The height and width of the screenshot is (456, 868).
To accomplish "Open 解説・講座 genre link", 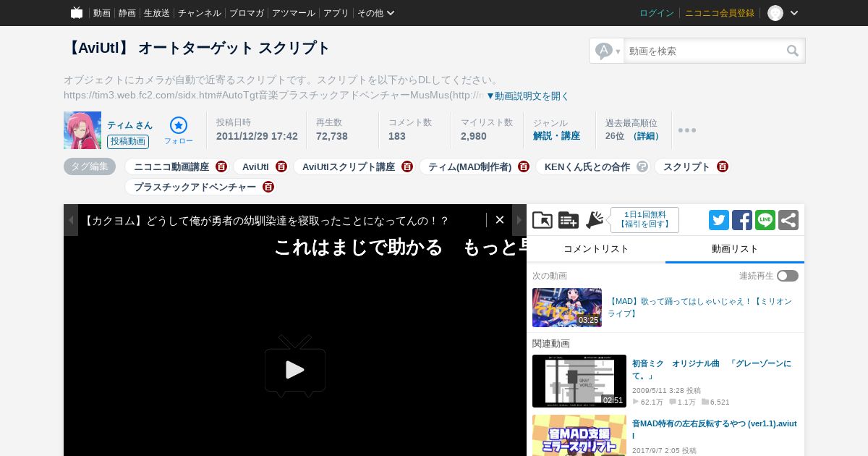I will [x=556, y=136].
